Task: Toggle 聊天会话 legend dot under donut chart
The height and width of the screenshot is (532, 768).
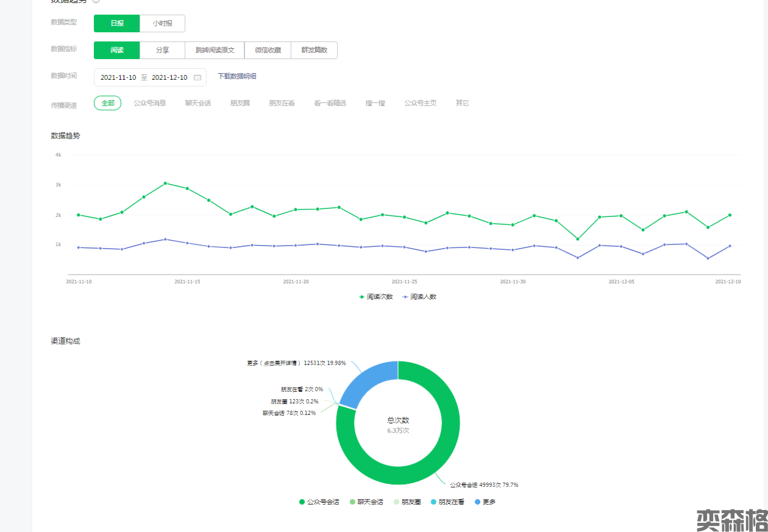Action: [x=352, y=502]
